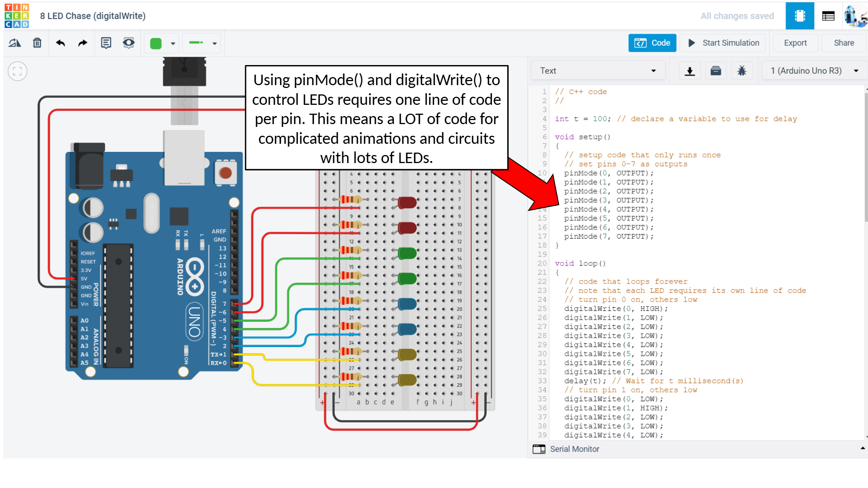Open the debugger bug icon
Image resolution: width=868 pixels, height=488 pixels.
[x=742, y=71]
